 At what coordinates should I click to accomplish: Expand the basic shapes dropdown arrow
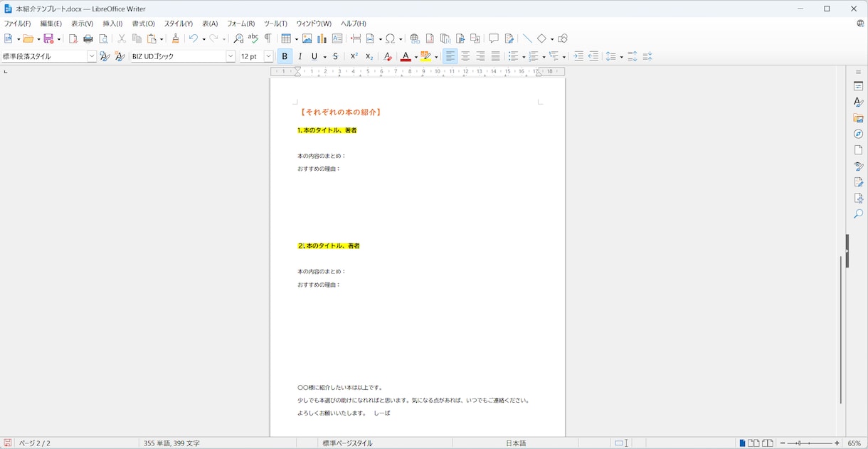(x=551, y=39)
